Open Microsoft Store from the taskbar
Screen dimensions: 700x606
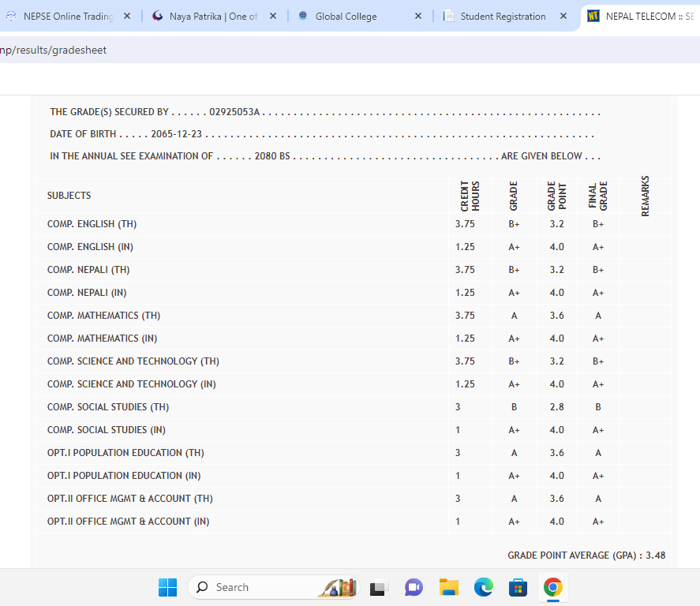click(x=518, y=587)
